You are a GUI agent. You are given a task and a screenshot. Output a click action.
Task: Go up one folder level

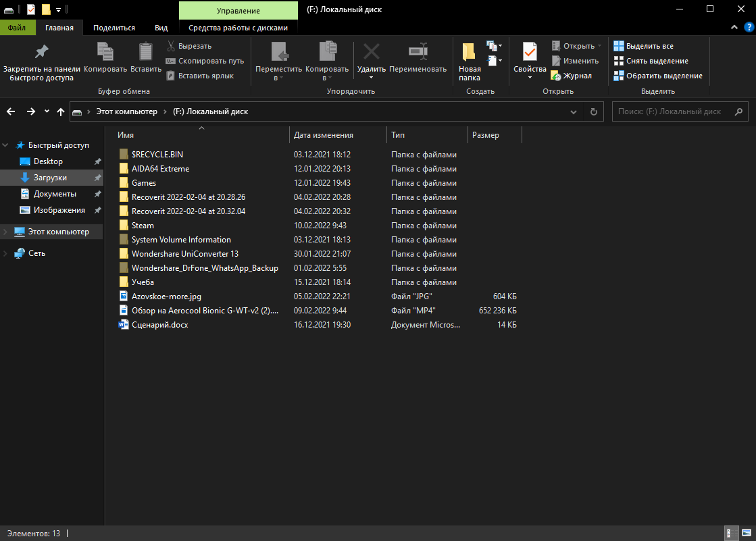point(61,112)
